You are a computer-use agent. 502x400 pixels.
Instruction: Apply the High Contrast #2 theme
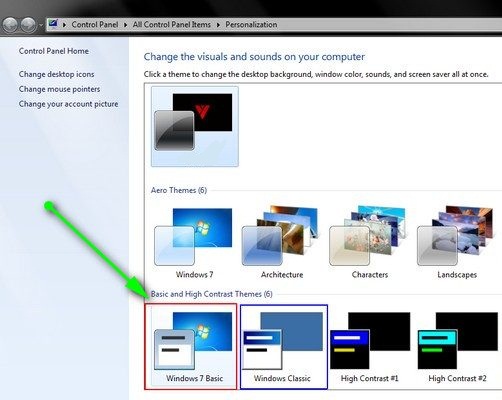pyautogui.click(x=457, y=347)
